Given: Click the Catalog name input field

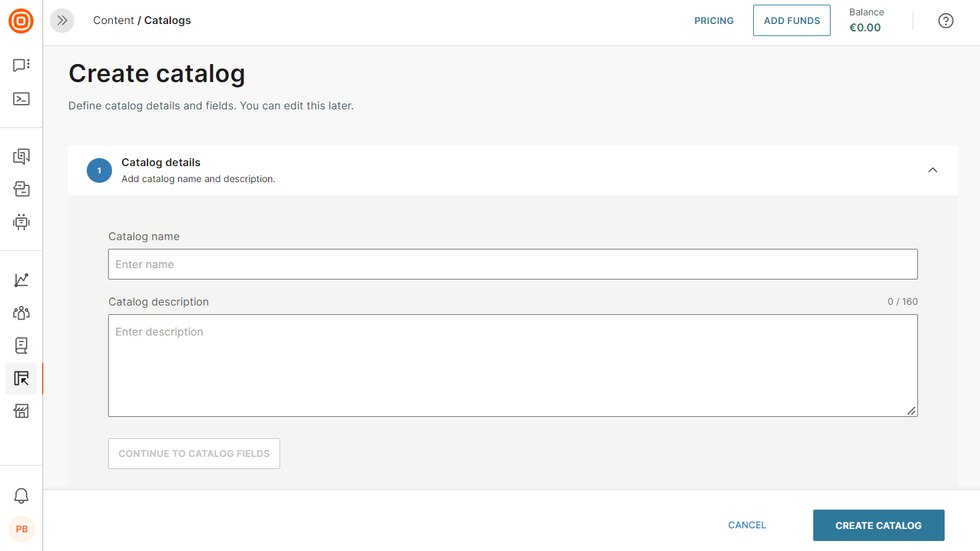Looking at the screenshot, I should tap(512, 264).
